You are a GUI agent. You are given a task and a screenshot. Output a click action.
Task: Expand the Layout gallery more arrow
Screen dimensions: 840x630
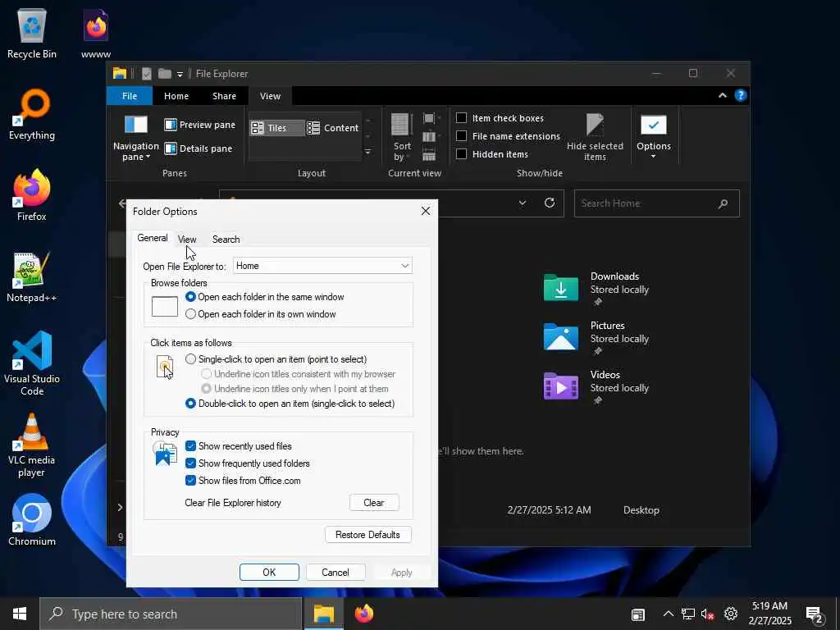pos(368,152)
